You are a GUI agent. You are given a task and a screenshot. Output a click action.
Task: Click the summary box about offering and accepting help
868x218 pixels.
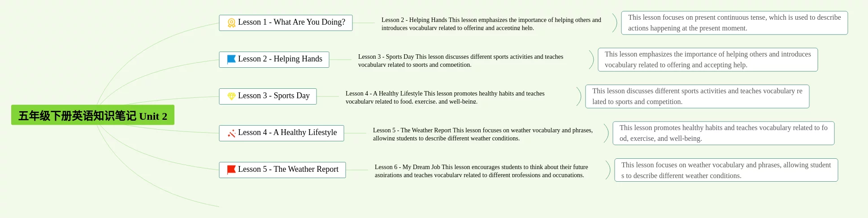707,60
